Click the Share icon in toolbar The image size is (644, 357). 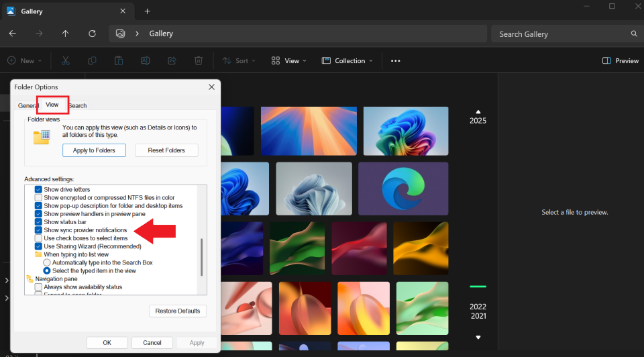tap(172, 60)
